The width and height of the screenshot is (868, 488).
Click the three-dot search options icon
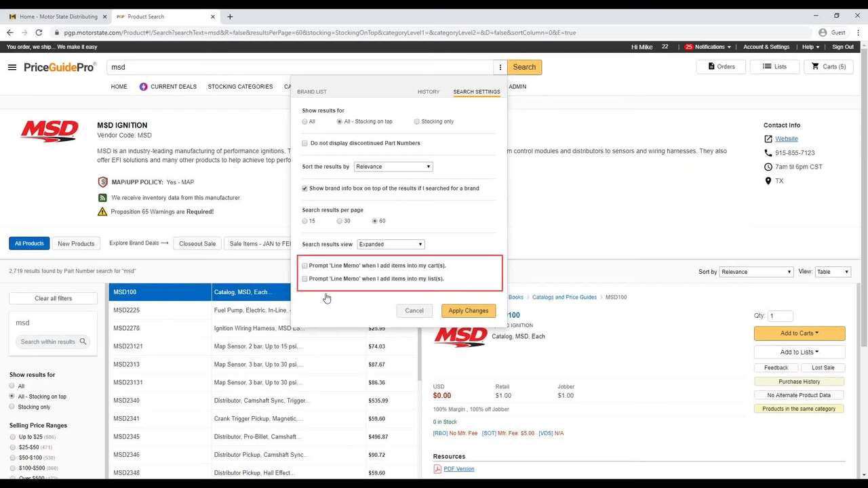(500, 67)
